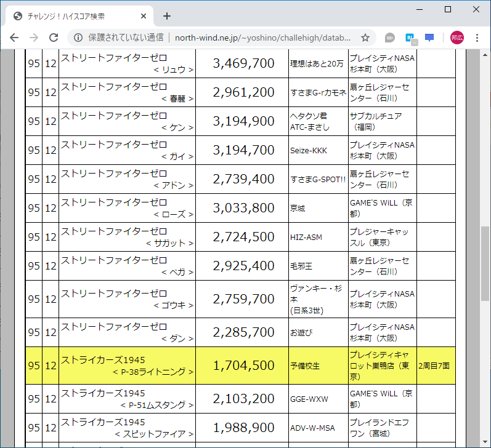Click score 2,961,200 for 春麗

click(x=243, y=92)
